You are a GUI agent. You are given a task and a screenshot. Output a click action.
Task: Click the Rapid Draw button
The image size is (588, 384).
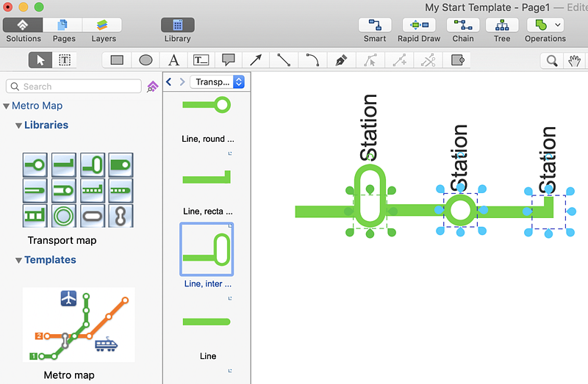[x=419, y=25]
